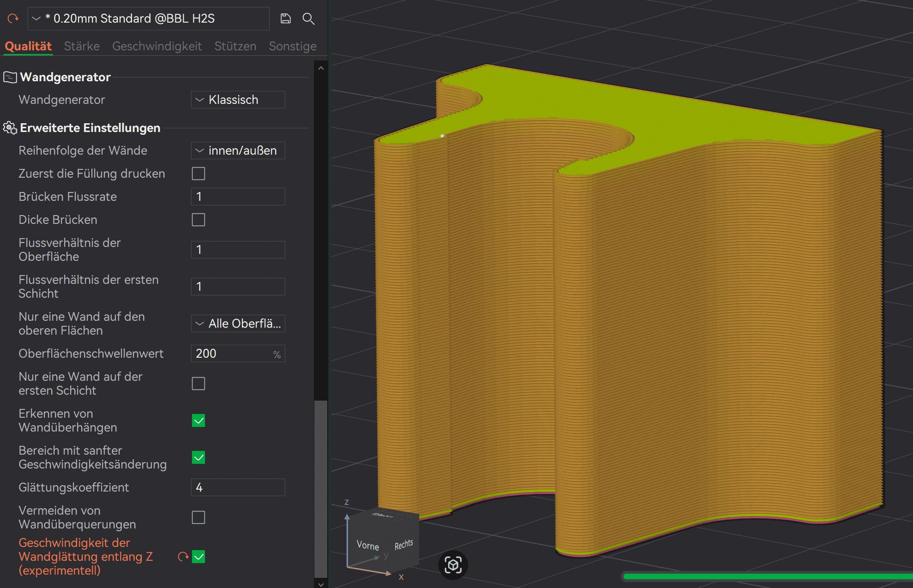Enable Zuerst die Füllung drucken checkbox
The width and height of the screenshot is (913, 588).
(198, 174)
